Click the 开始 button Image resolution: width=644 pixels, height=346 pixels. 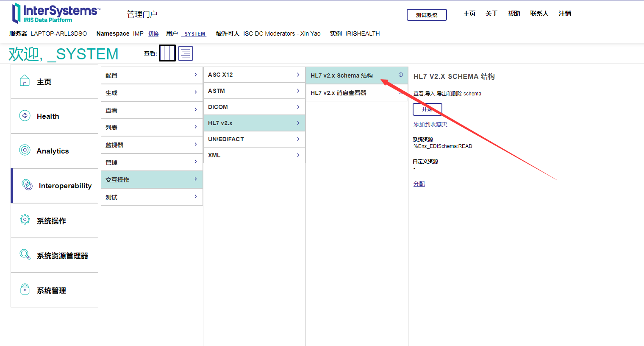click(427, 109)
